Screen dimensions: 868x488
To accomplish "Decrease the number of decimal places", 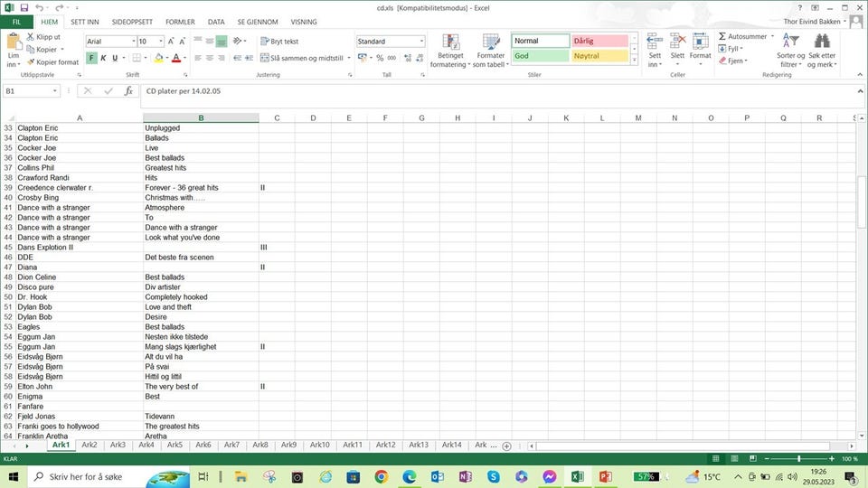I will click(420, 58).
